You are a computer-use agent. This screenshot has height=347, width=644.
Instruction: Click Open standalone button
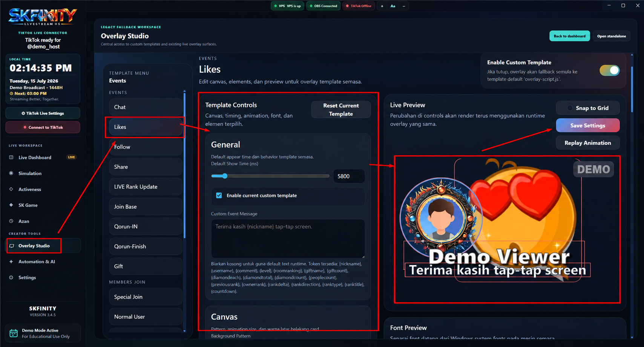[x=611, y=36]
